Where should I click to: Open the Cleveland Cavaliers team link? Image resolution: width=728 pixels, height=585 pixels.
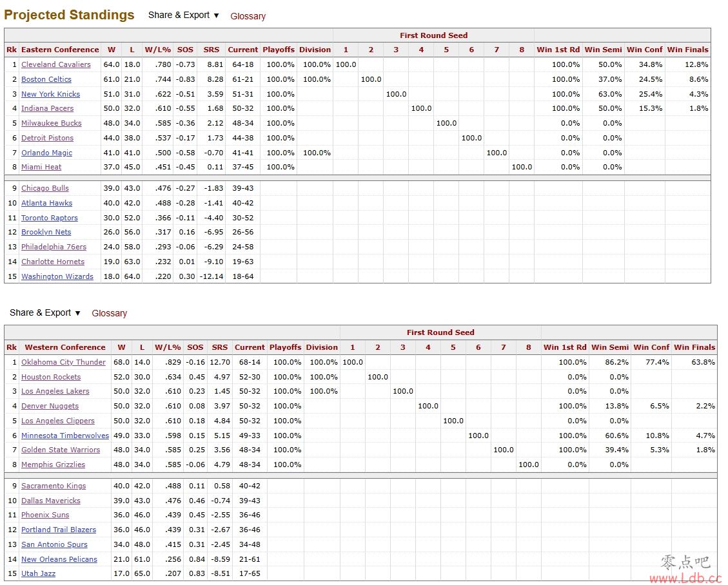(x=55, y=64)
